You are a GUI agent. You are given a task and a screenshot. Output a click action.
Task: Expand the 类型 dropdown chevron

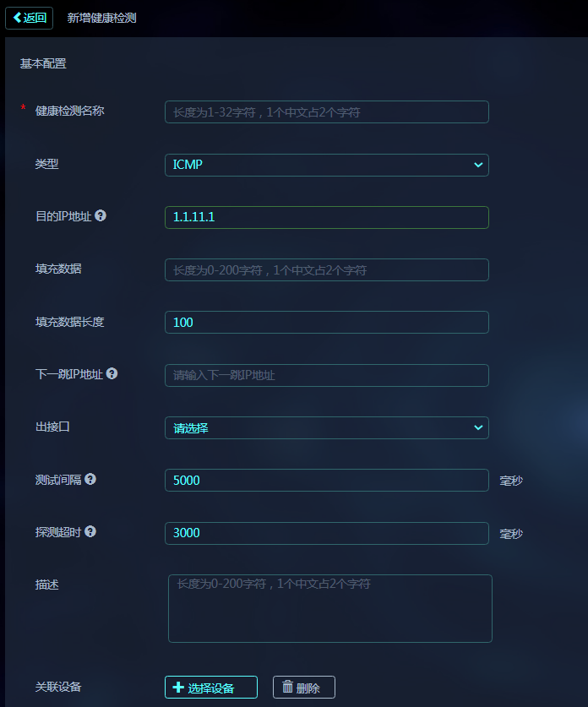point(478,165)
